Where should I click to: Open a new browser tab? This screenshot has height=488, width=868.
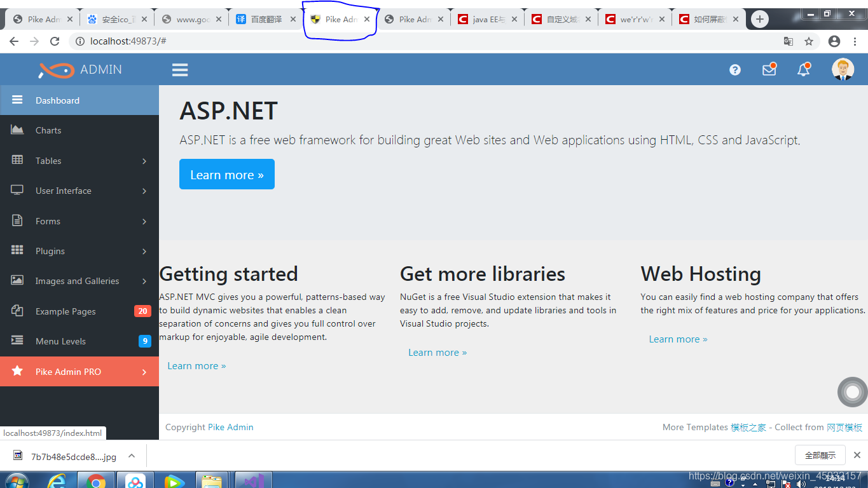coord(759,19)
